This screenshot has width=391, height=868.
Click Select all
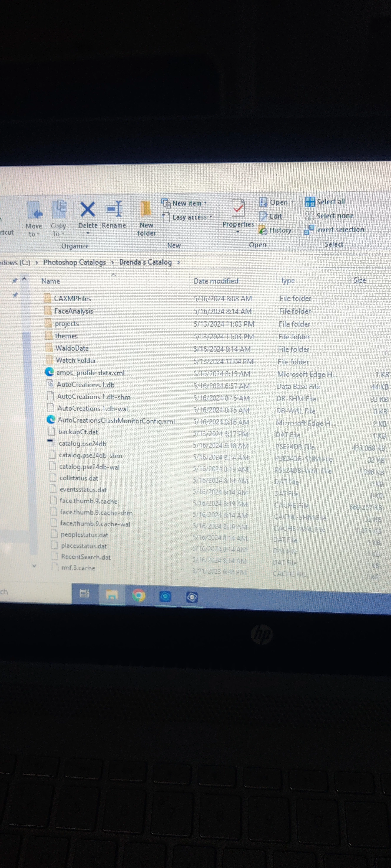point(325,202)
